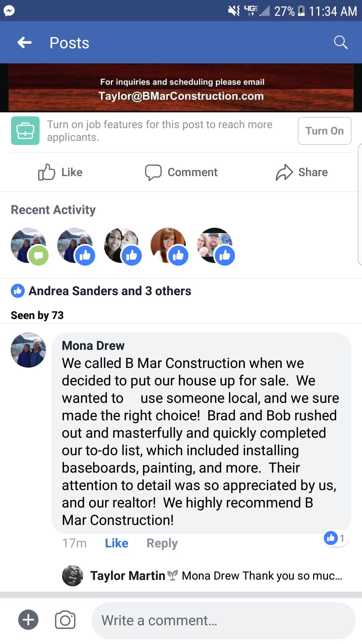
Task: Open camera icon beside comment field
Action: coord(65,620)
